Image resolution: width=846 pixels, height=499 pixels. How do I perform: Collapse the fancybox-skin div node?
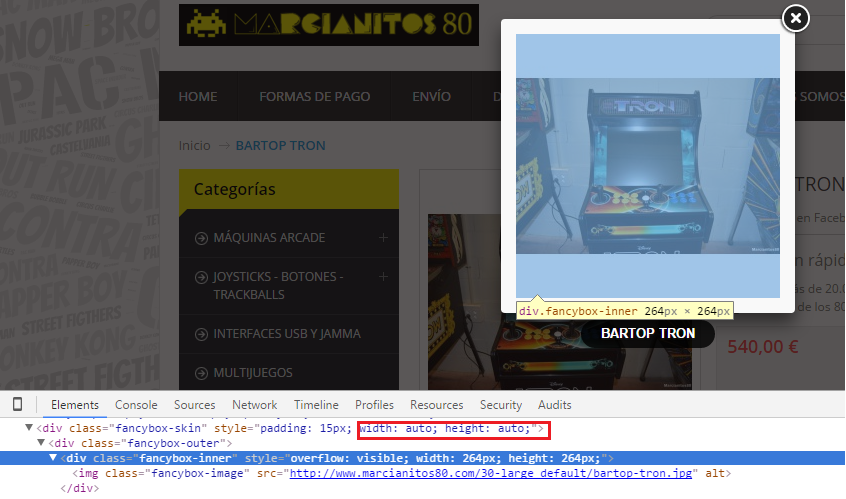29,428
